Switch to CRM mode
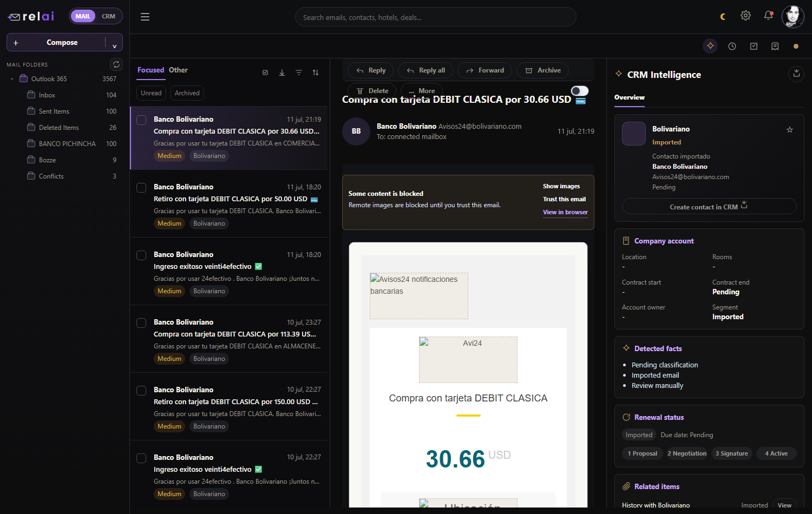Image resolution: width=812 pixels, height=514 pixels. (109, 16)
